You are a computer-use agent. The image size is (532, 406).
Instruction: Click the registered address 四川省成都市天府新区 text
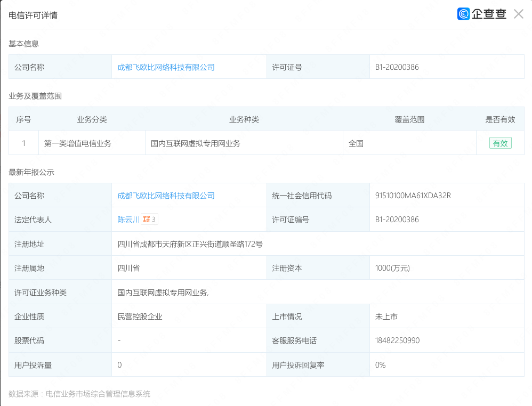coord(190,244)
